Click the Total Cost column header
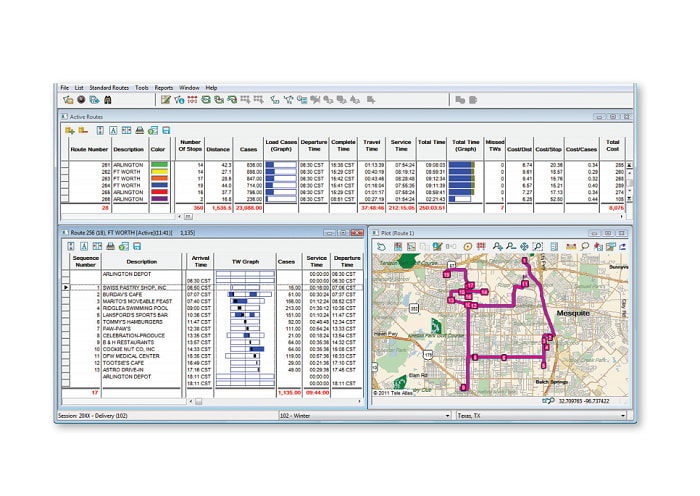Screen dimensions: 700x496 (x=612, y=146)
